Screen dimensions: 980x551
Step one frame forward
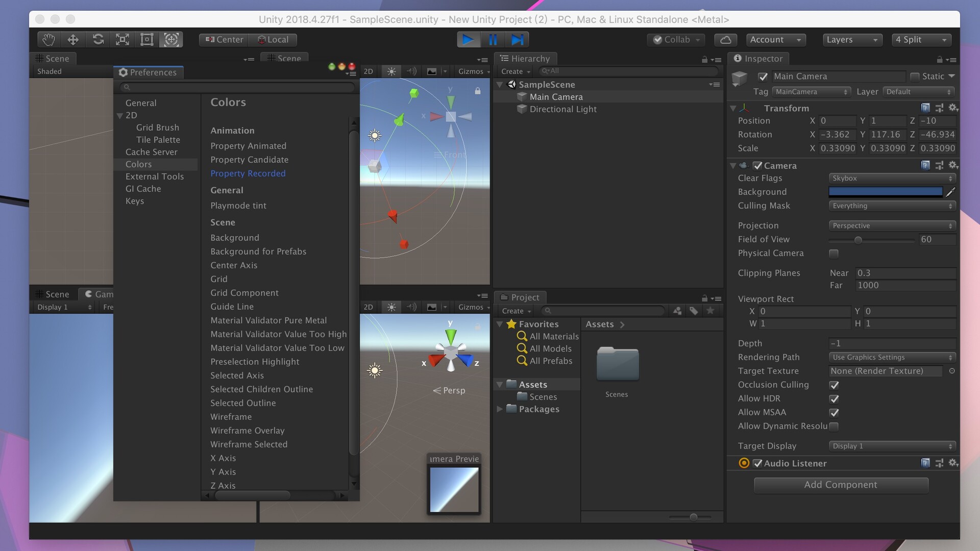click(517, 40)
